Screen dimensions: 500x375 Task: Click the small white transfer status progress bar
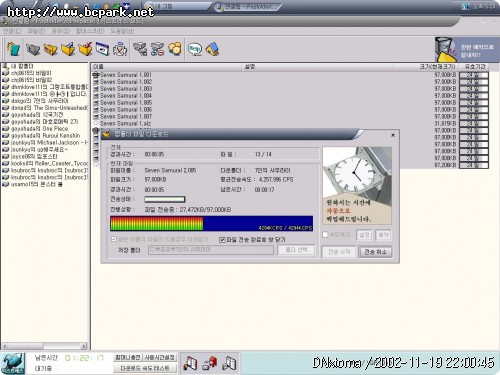[165, 199]
